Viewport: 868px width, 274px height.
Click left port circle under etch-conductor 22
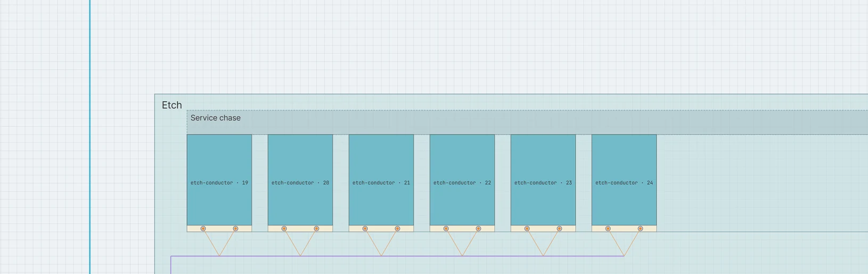click(446, 229)
